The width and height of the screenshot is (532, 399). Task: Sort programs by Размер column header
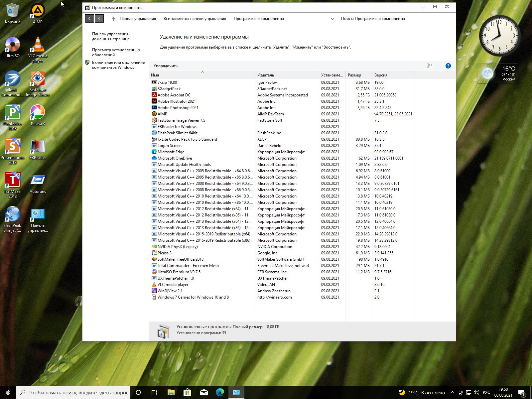tap(354, 75)
